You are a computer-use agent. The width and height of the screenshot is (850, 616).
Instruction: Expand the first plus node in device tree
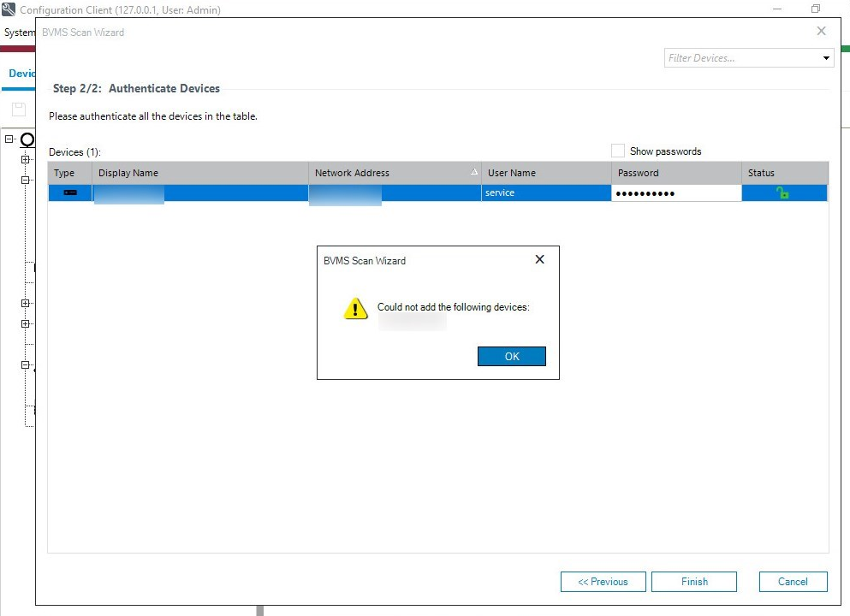point(25,159)
